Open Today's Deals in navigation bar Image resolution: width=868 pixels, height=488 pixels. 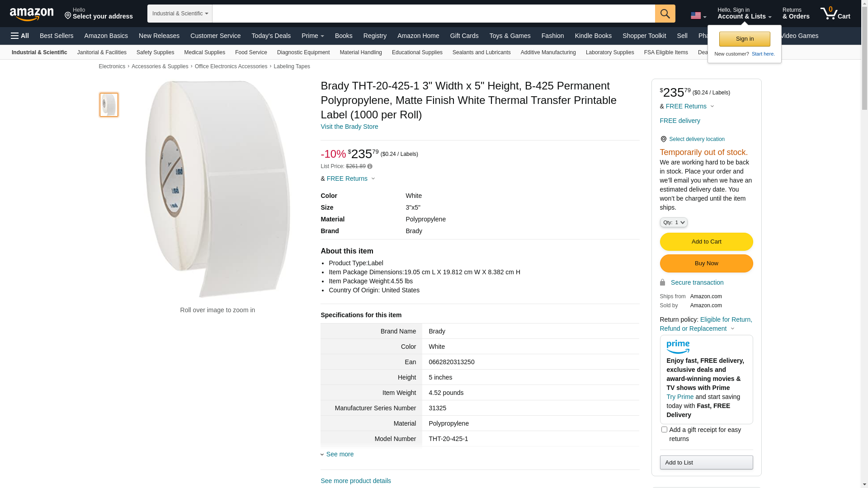(x=271, y=36)
